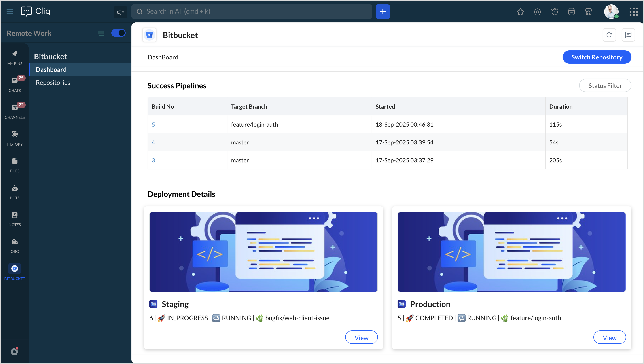
Task: Open mentions @ icon
Action: pos(538,12)
